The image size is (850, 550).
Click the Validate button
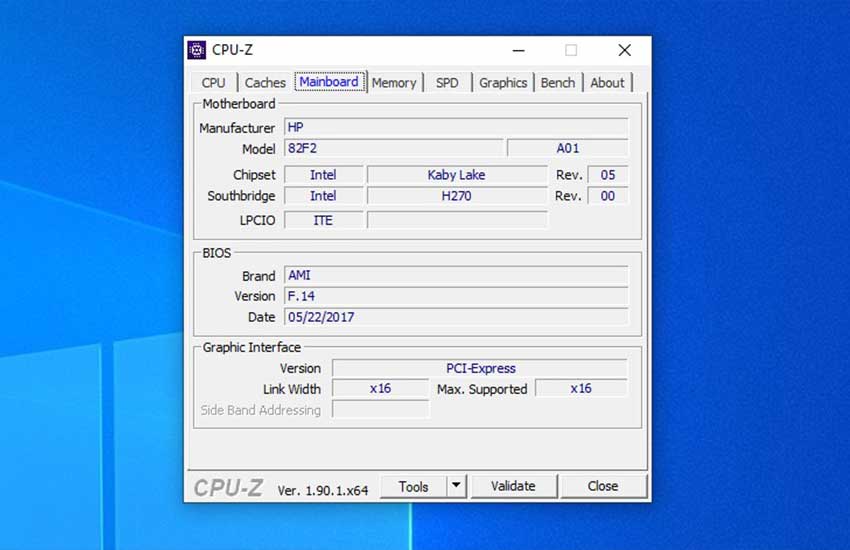coord(513,486)
